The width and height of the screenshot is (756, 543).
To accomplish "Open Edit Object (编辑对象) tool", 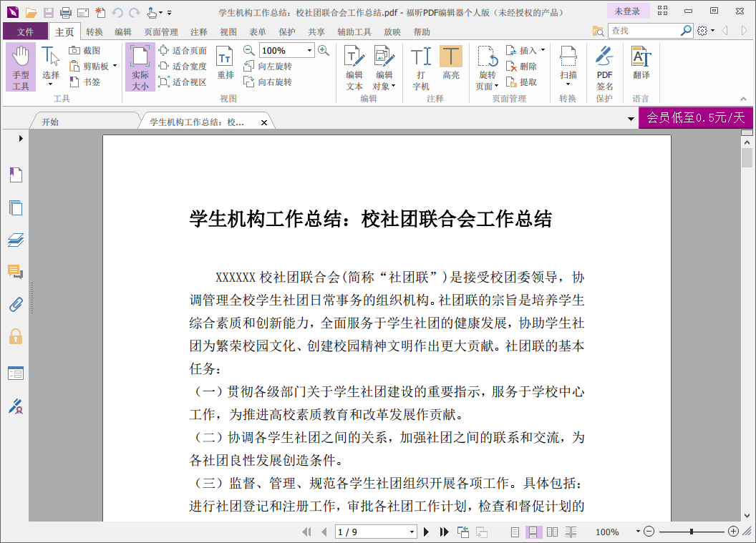I will click(384, 67).
